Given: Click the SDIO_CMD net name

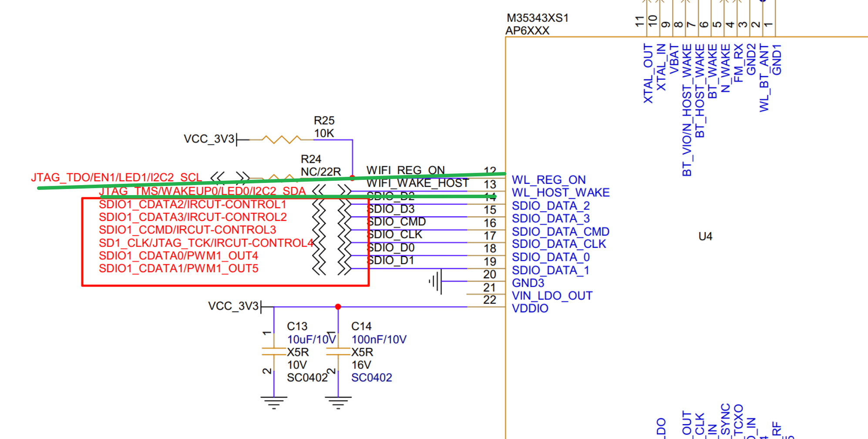Looking at the screenshot, I should (x=396, y=222).
